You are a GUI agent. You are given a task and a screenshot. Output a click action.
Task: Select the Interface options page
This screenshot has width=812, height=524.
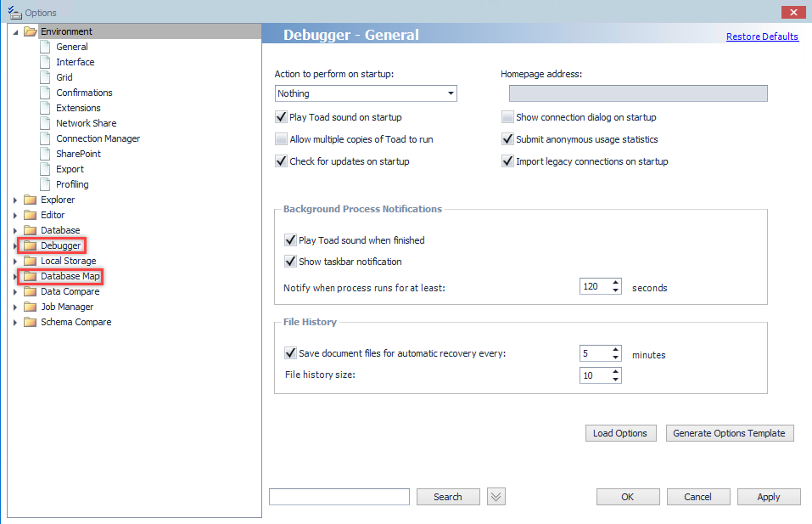75,62
